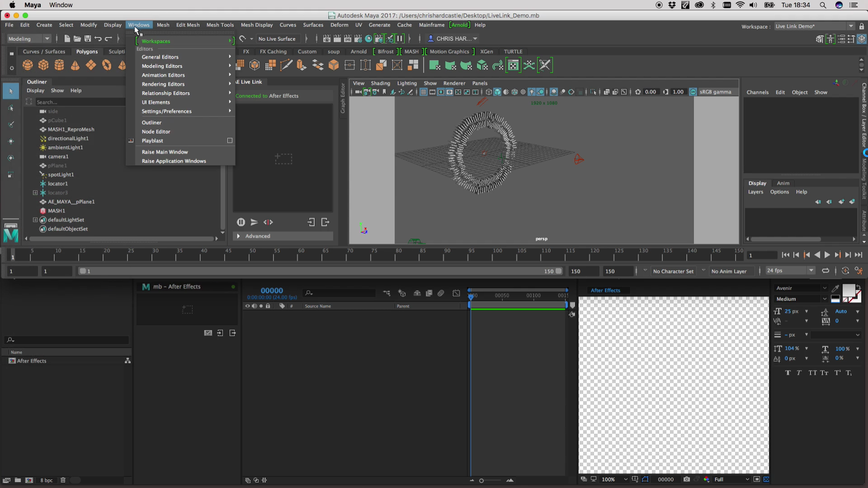Image resolution: width=868 pixels, height=488 pixels.
Task: Click Raise Main Window menu entry
Action: point(184,152)
